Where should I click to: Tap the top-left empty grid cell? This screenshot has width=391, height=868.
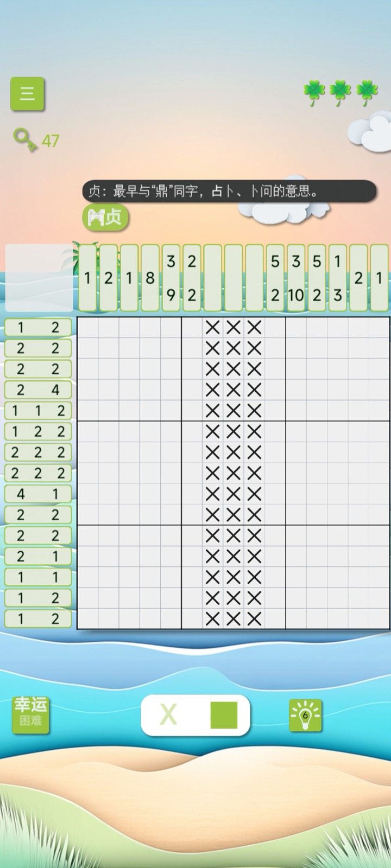(x=88, y=328)
